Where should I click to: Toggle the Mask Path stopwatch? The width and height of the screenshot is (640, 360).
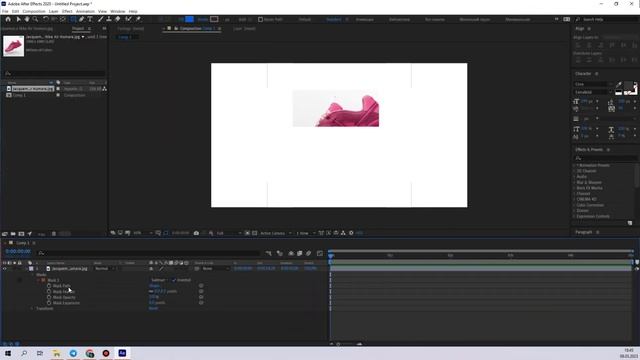(49, 286)
